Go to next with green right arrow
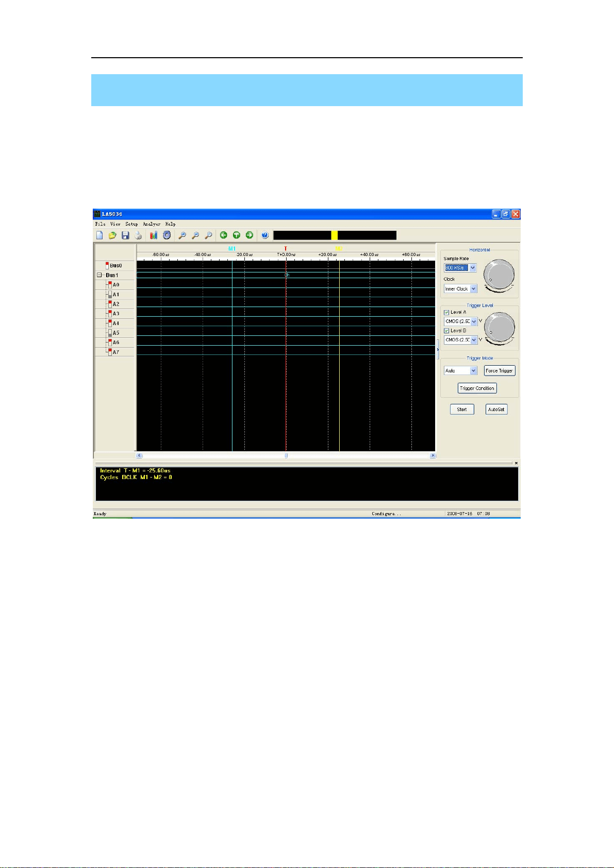Image resolution: width=614 pixels, height=868 pixels. click(250, 235)
